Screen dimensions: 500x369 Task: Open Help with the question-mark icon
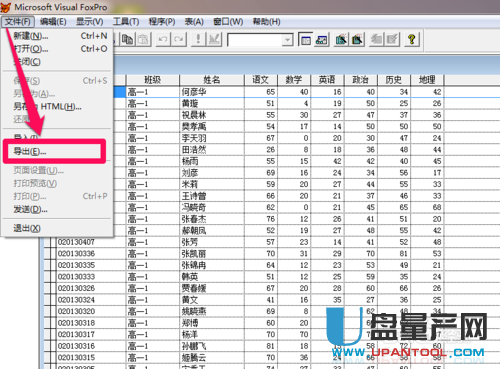point(412,40)
